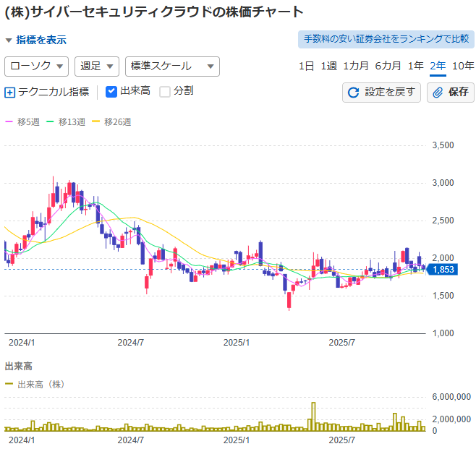Click the plus icon beside テクニカル指標
Viewport: 476px width, 449px height.
click(10, 93)
